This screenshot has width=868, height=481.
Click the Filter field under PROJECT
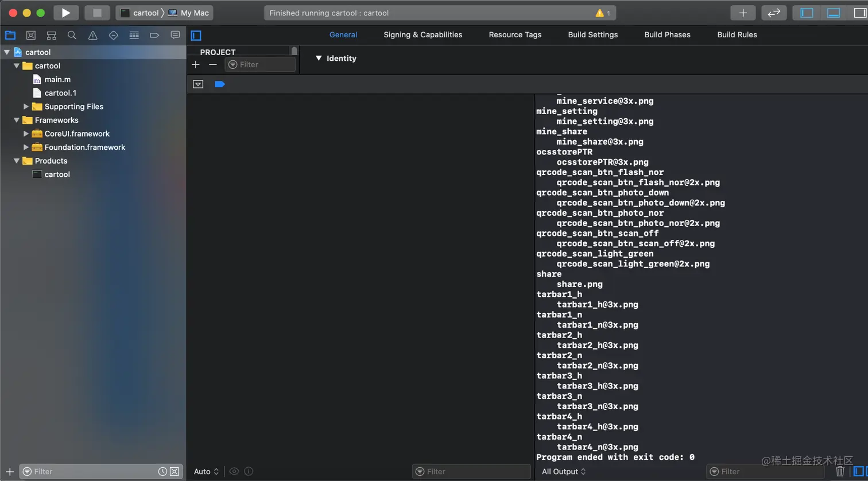[261, 64]
